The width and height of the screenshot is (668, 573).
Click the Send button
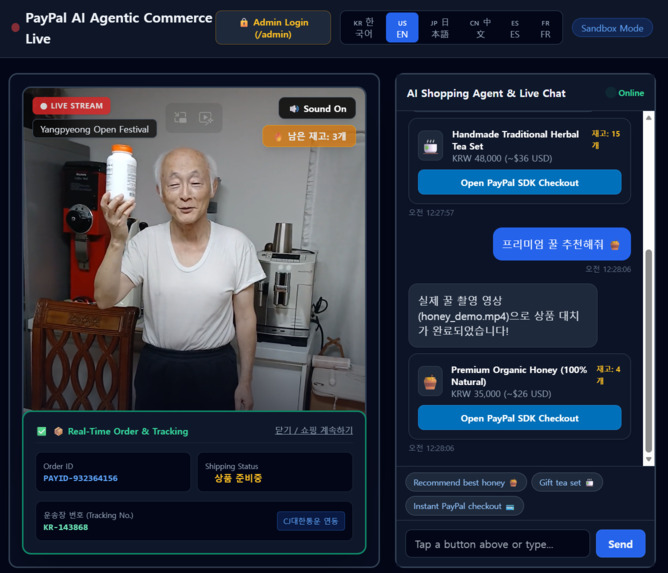620,544
